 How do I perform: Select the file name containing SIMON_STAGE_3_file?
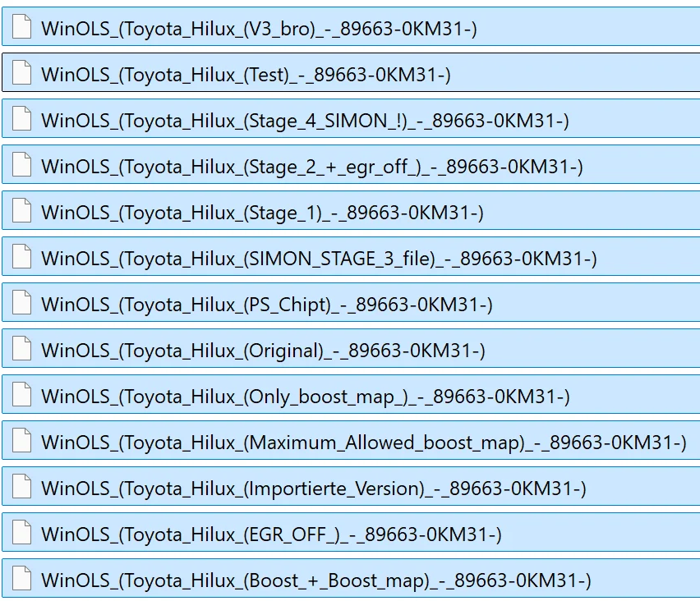pyautogui.click(x=320, y=259)
